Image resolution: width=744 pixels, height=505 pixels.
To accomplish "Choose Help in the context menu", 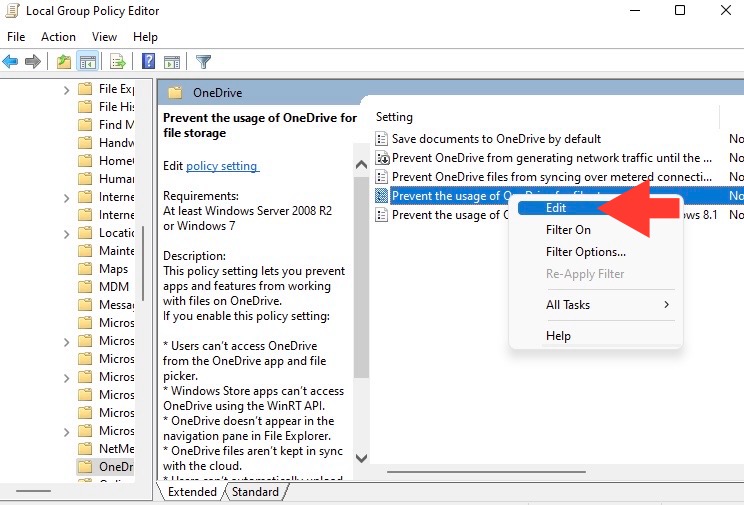I will tap(558, 336).
